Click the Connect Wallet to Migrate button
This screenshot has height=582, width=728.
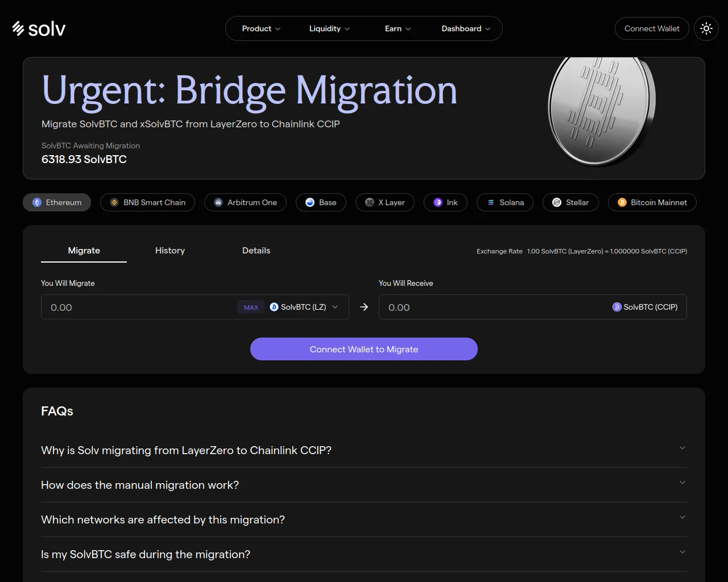364,349
